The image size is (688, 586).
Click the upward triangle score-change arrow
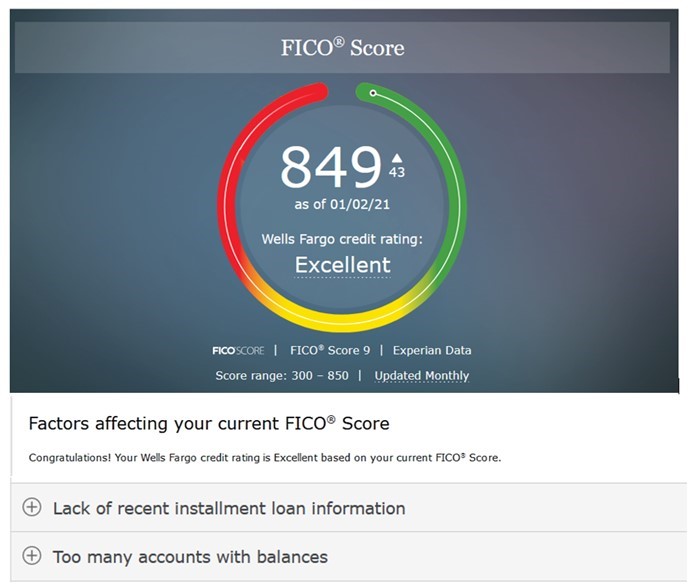(396, 157)
